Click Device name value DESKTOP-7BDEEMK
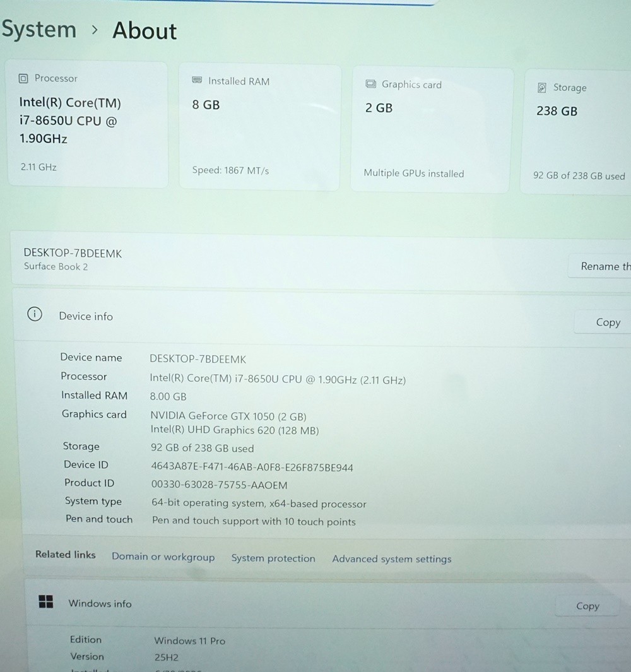This screenshot has width=631, height=672. pyautogui.click(x=198, y=358)
